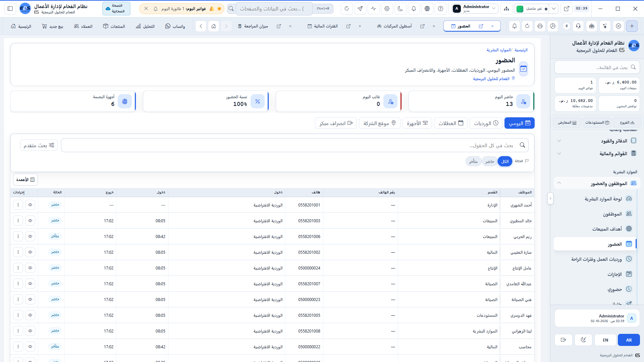Open notifications bell in top bar

point(414,9)
